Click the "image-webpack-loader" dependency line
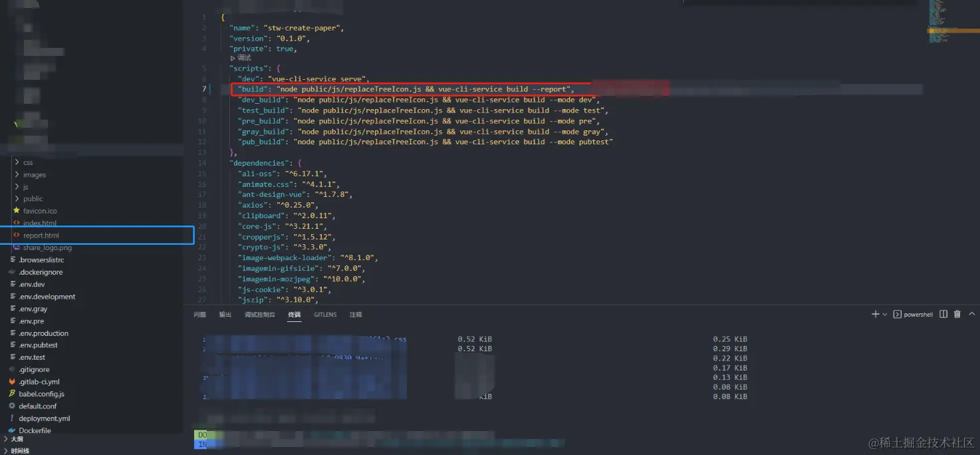This screenshot has width=980, height=455. click(x=308, y=258)
